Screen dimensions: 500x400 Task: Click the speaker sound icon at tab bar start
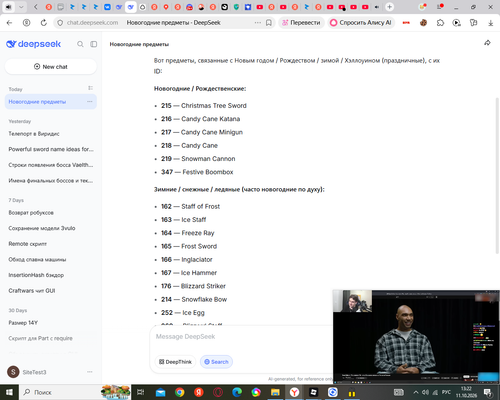pyautogui.click(x=8, y=7)
